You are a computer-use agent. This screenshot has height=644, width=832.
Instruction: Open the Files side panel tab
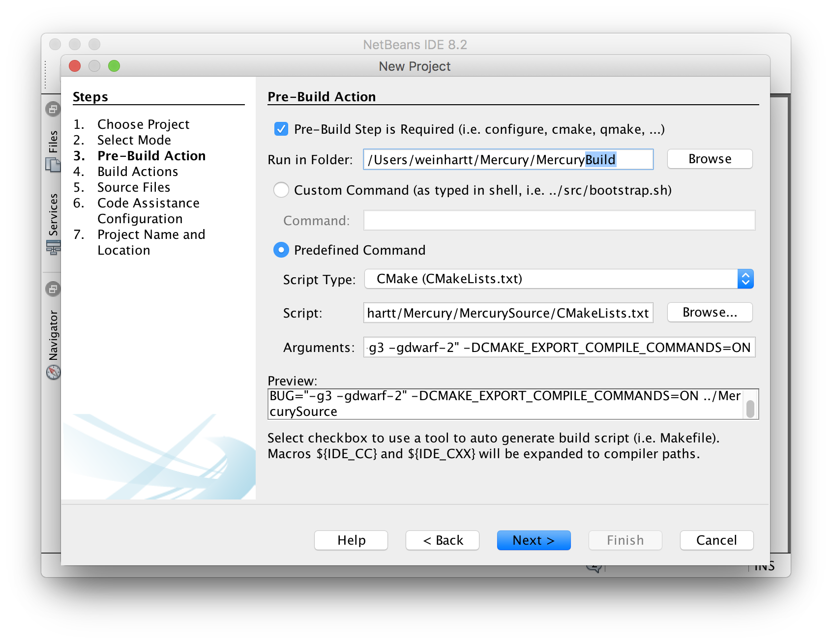[x=53, y=142]
